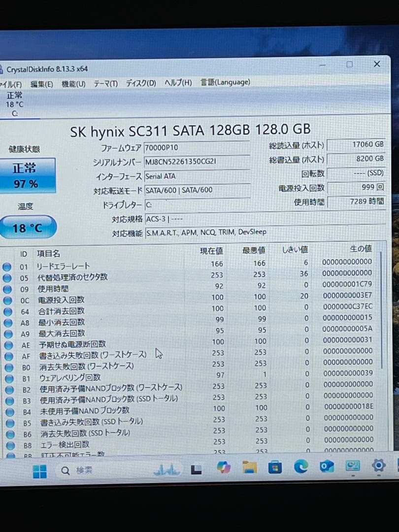399x532 pixels.
Task: Open Microsoft Store from the taskbar
Action: pyautogui.click(x=274, y=467)
